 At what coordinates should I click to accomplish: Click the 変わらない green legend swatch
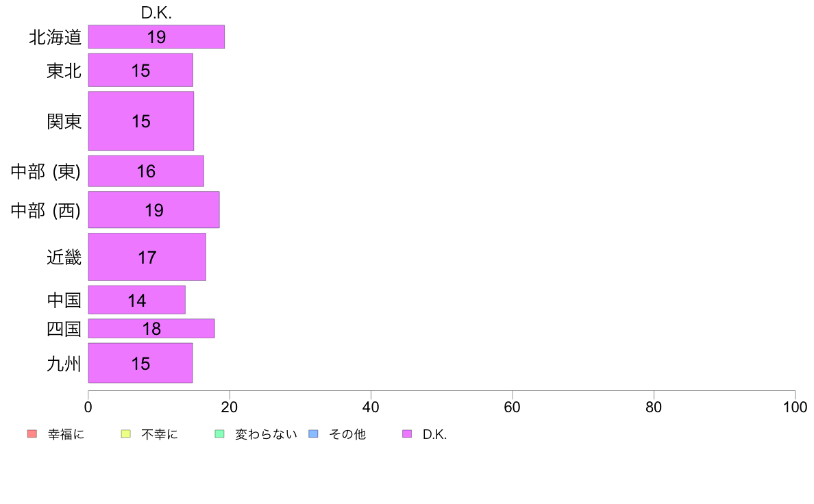pyautogui.click(x=219, y=434)
